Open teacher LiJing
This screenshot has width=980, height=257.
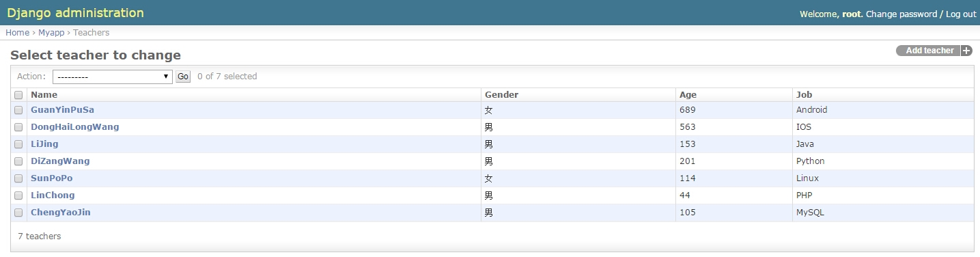tap(44, 144)
